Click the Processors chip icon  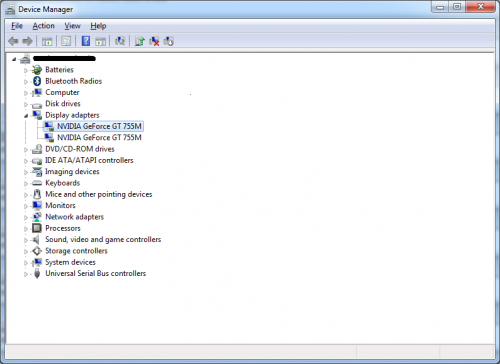tap(37, 228)
